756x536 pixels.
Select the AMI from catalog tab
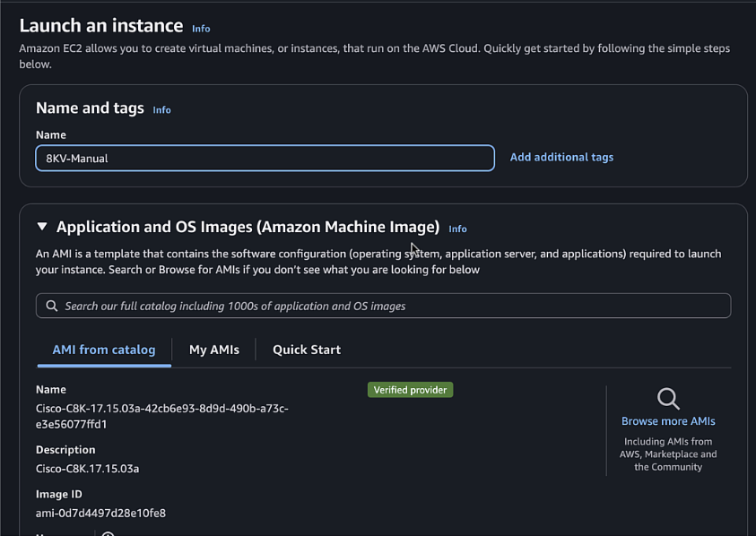point(104,350)
